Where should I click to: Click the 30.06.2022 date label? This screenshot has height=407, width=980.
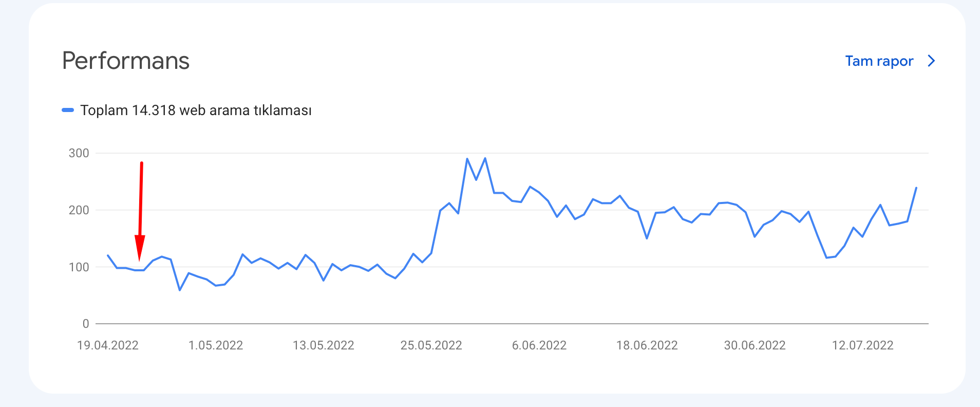pyautogui.click(x=755, y=345)
